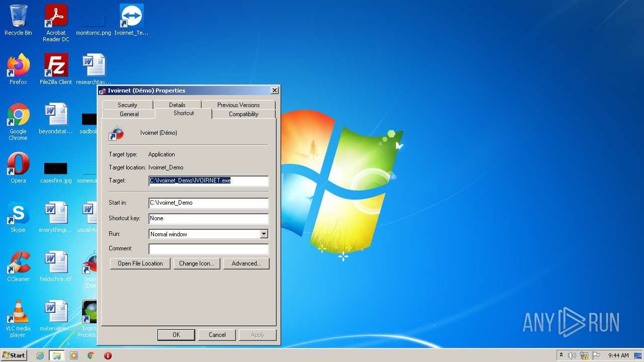Select the usuallyt Word document icon

point(89,217)
